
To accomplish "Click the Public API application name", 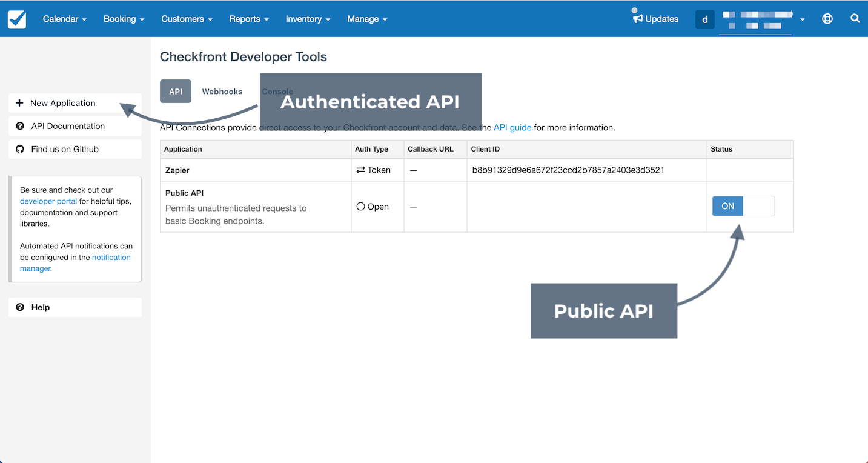I will (x=184, y=193).
